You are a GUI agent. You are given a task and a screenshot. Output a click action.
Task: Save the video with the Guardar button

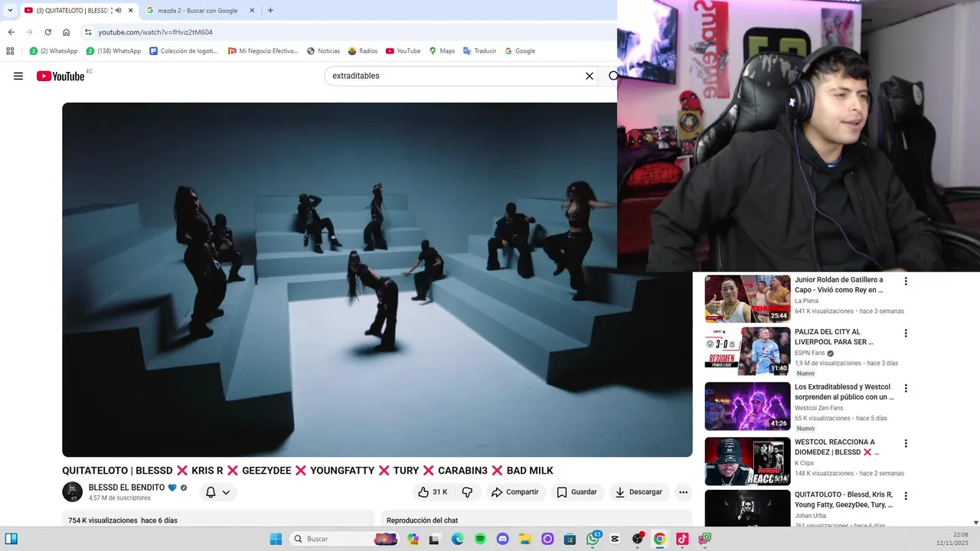click(577, 492)
